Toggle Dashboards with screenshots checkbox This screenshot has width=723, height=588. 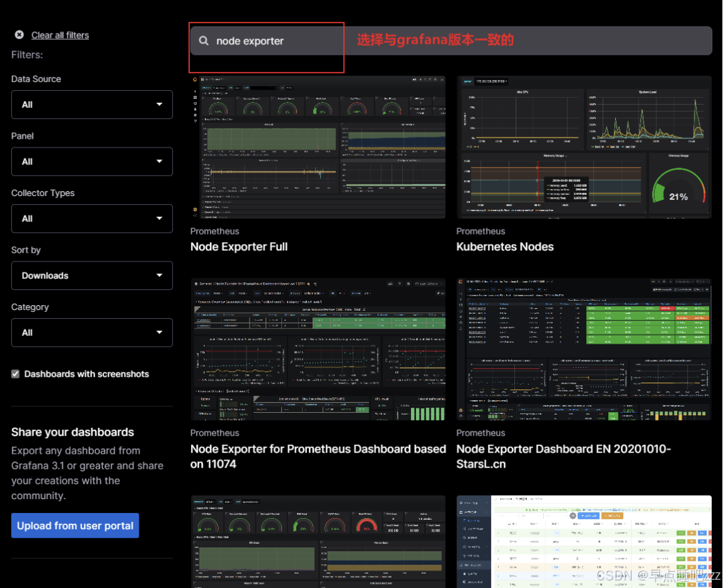pyautogui.click(x=16, y=374)
